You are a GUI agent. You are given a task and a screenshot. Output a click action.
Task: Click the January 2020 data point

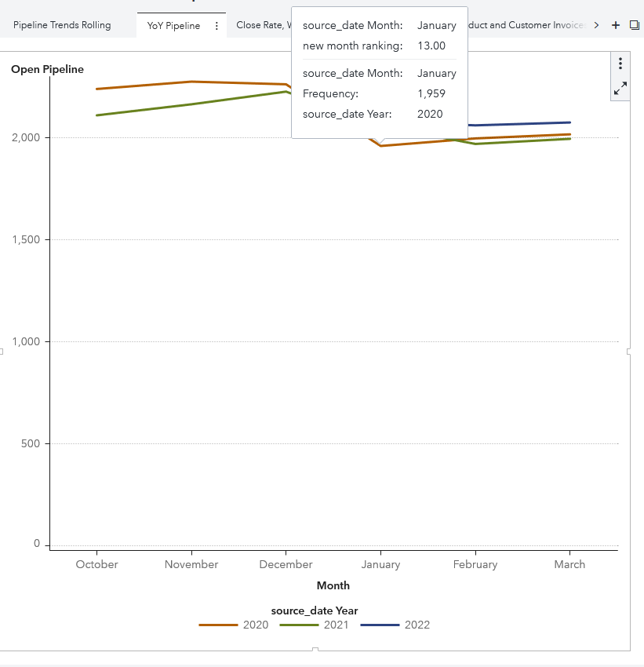tap(380, 145)
